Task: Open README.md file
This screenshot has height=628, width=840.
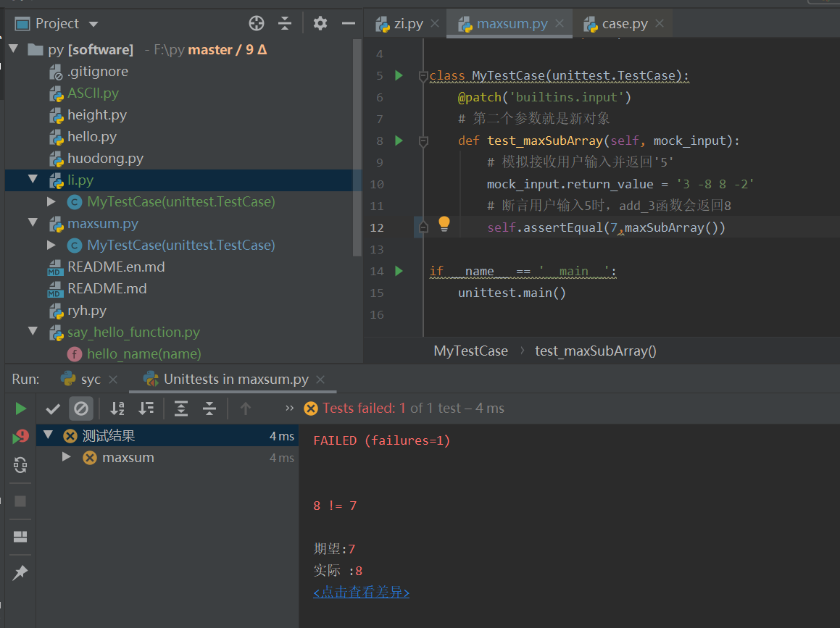Action: 107,288
